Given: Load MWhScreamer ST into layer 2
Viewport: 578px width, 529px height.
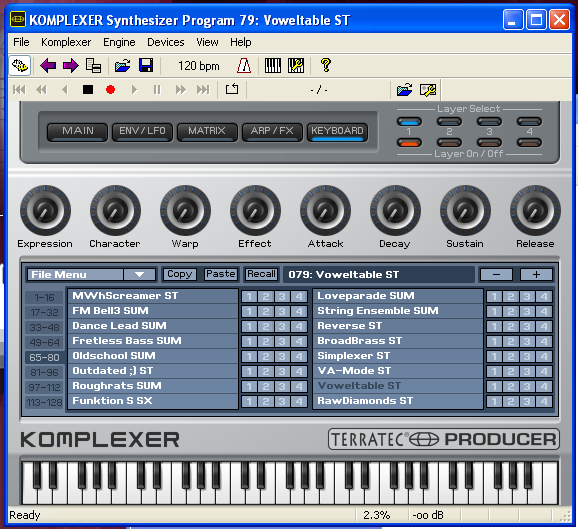Looking at the screenshot, I should tap(266, 297).
